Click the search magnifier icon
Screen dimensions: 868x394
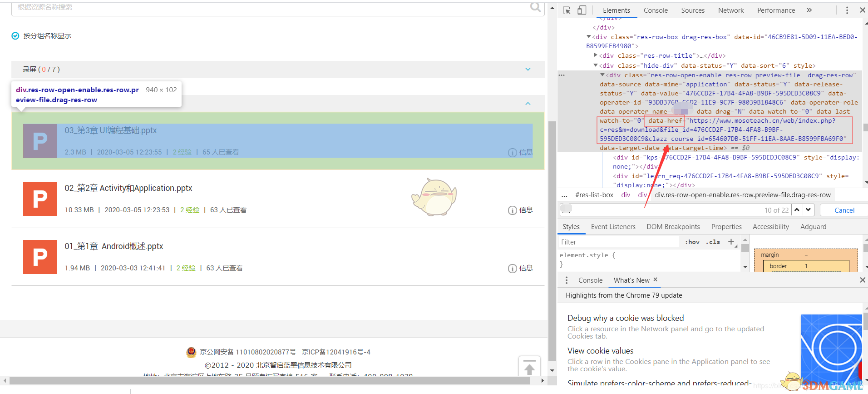pyautogui.click(x=536, y=7)
